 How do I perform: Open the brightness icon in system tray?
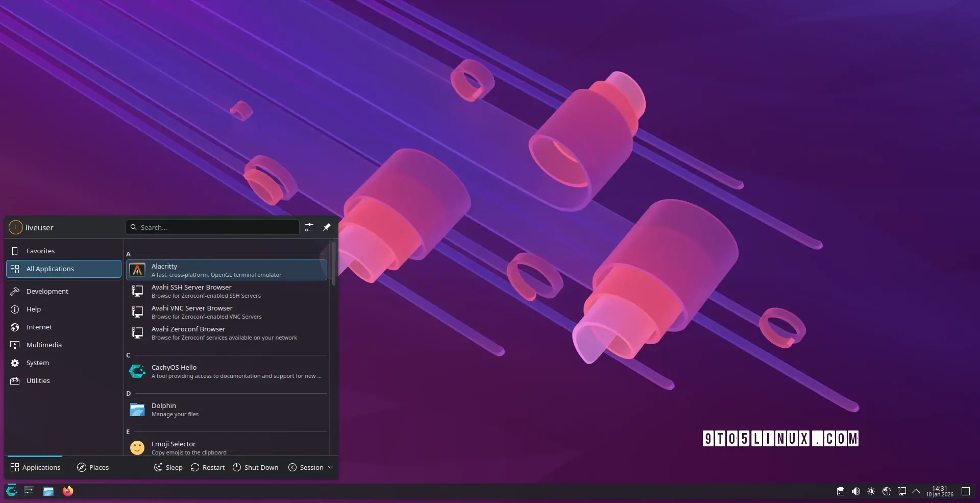pos(871,491)
